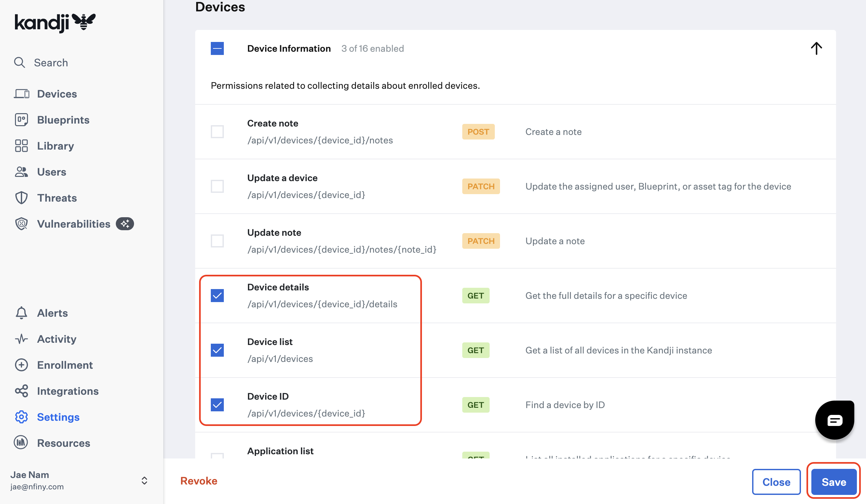Image resolution: width=866 pixels, height=504 pixels.
Task: Click Revoke to revoke the token
Action: pos(199,481)
